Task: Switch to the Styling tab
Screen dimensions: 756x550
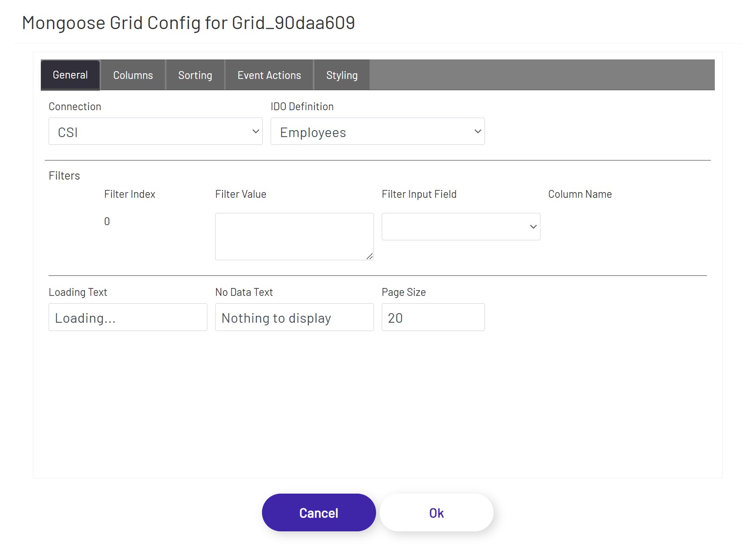Action: click(x=342, y=75)
